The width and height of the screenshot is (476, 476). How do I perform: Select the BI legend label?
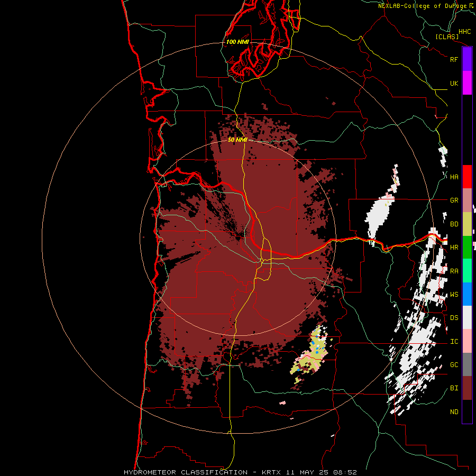[454, 388]
